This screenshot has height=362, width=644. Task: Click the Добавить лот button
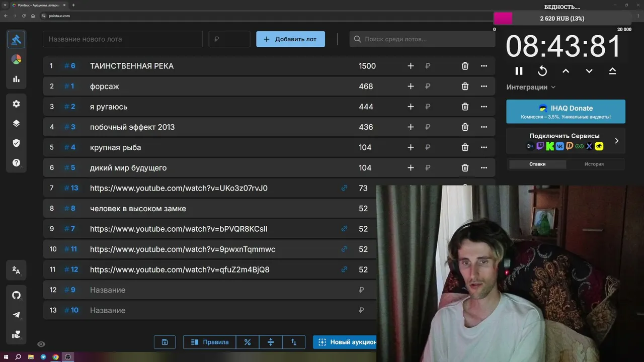tap(290, 39)
